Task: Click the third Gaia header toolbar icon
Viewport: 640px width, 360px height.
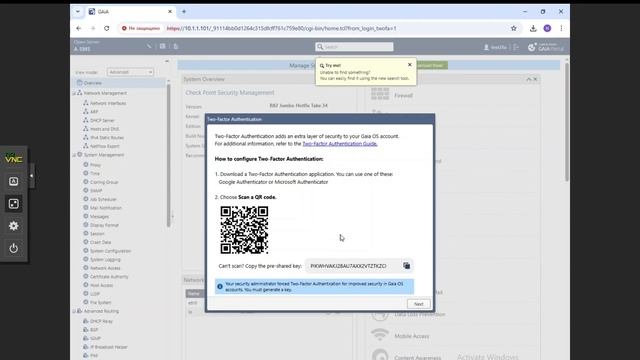Action: (x=176, y=46)
